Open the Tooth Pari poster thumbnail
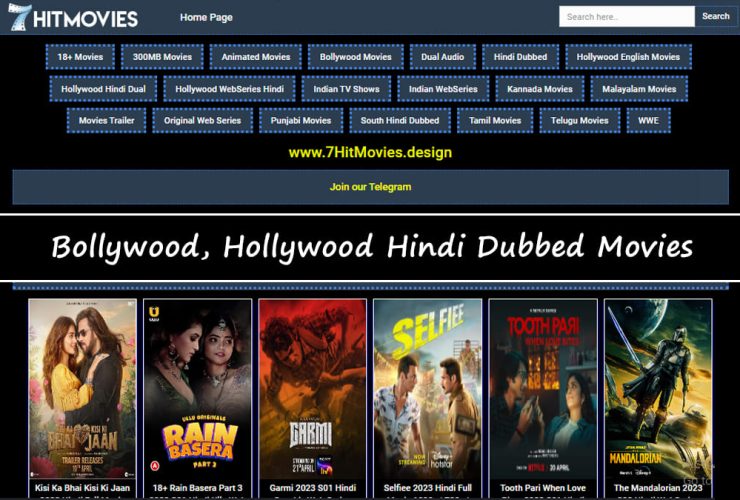Image resolution: width=740 pixels, height=500 pixels. coord(543,389)
